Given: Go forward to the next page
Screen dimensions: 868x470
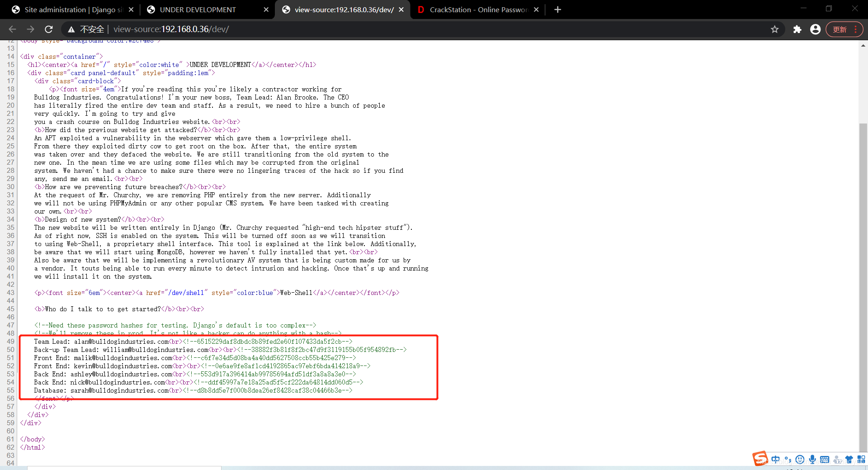Looking at the screenshot, I should tap(30, 29).
